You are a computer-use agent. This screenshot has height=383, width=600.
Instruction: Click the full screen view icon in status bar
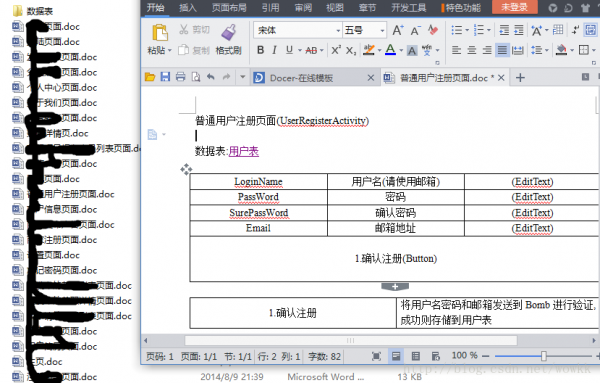376,357
